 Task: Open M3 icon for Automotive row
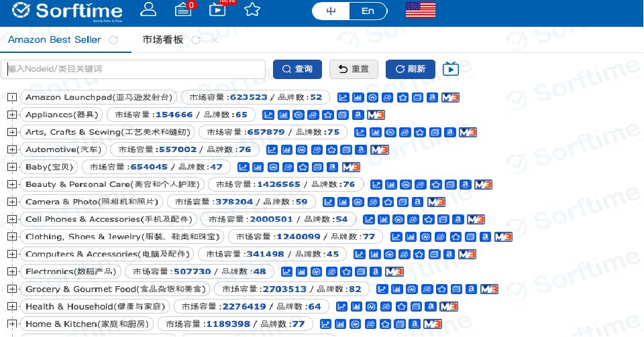pyautogui.click(x=379, y=149)
